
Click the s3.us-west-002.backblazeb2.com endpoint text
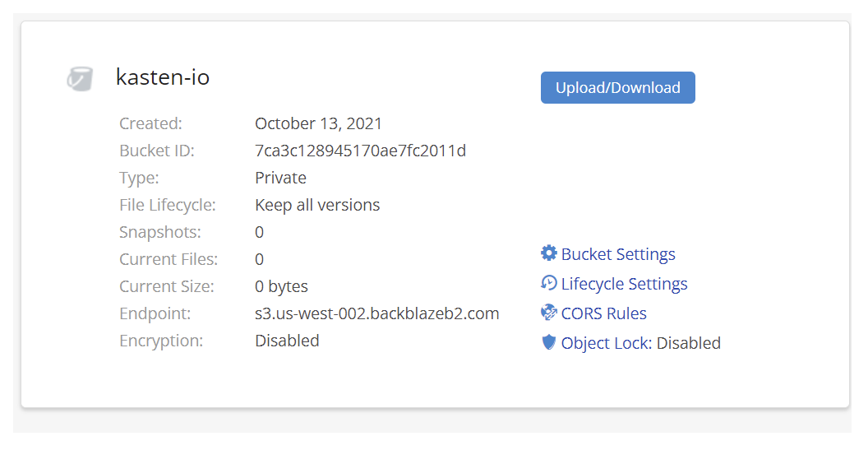pos(377,313)
